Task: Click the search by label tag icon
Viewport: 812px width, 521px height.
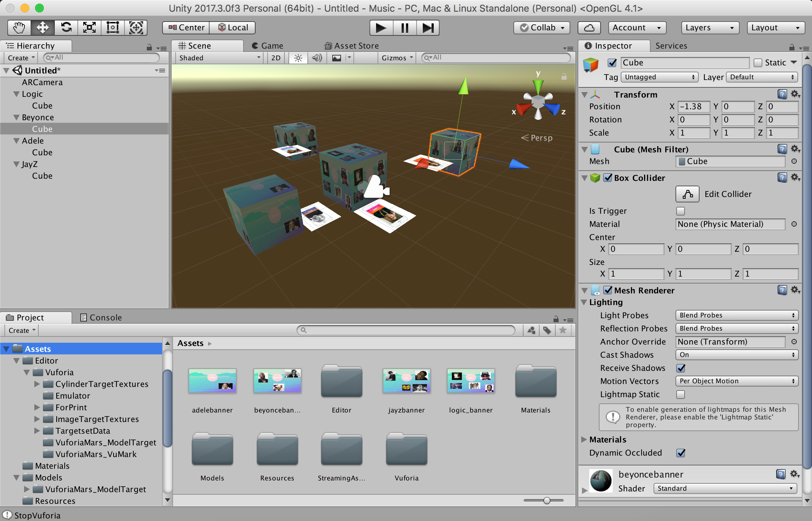Action: 547,330
